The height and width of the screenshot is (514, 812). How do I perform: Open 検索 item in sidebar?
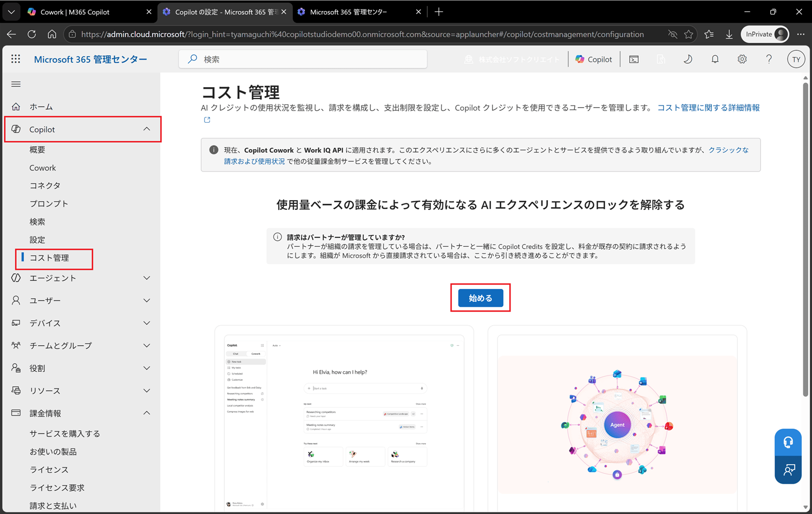tap(37, 222)
